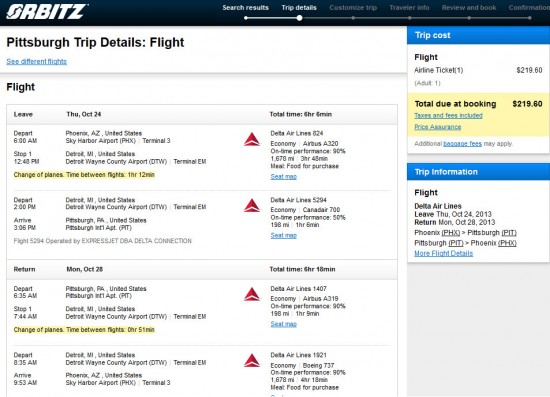Click Delta logo for flight 824
550x397 pixels.
click(252, 140)
